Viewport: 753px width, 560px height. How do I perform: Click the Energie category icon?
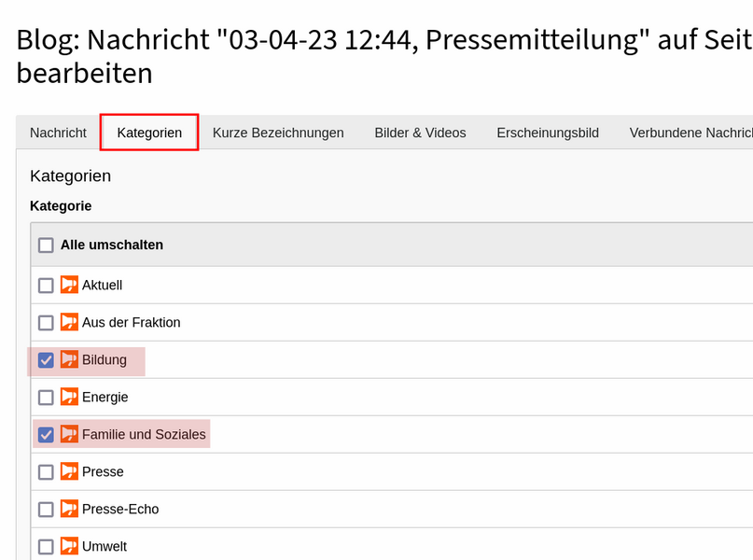click(69, 397)
